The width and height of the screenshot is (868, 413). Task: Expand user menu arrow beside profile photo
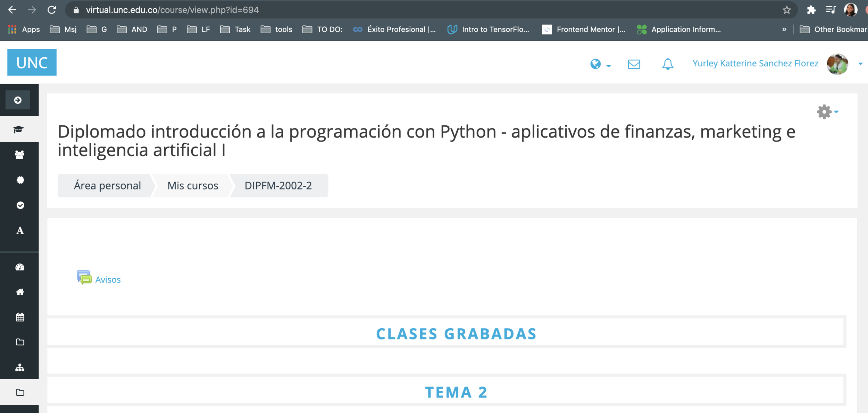click(x=860, y=64)
